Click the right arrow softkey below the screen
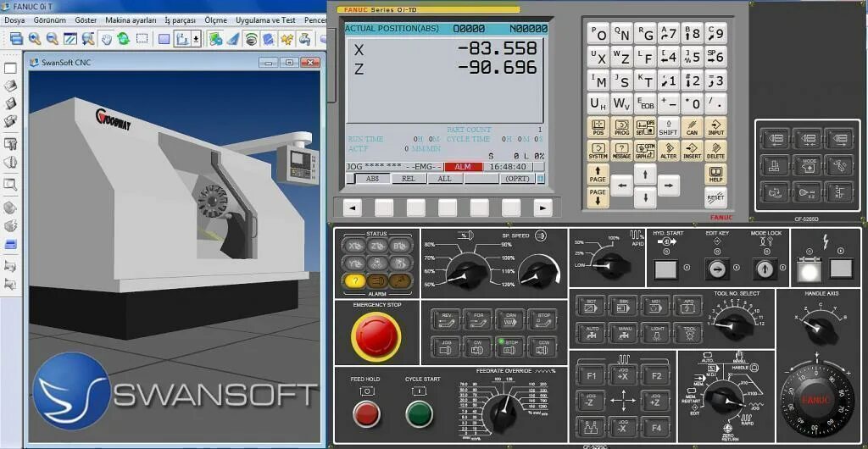Screen dimensions: 868x449 tap(543, 208)
